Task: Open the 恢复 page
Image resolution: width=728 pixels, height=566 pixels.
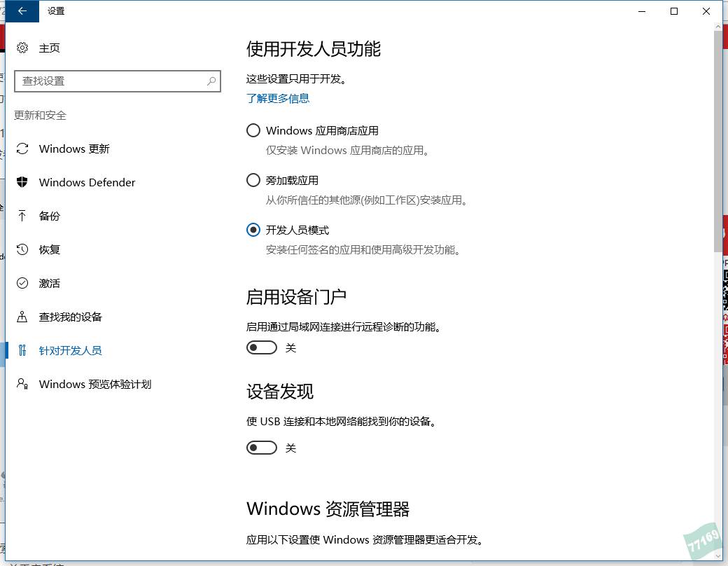Action: tap(49, 249)
